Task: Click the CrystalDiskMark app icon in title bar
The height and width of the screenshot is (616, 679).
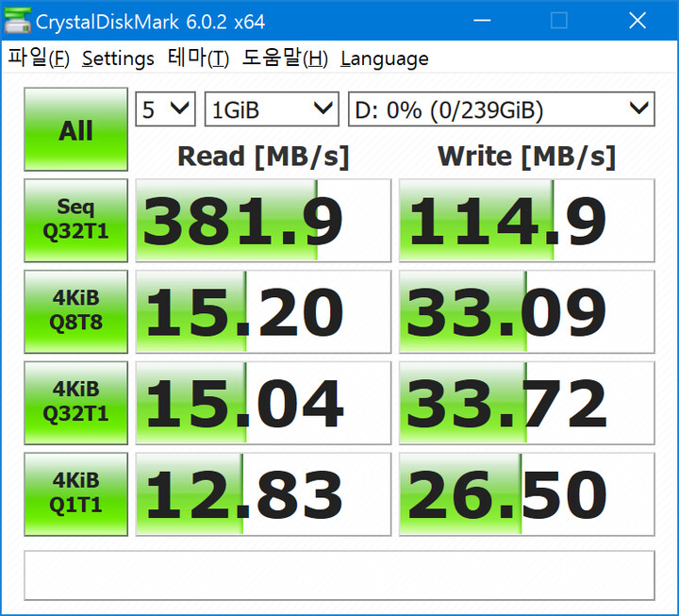Action: pyautogui.click(x=17, y=21)
